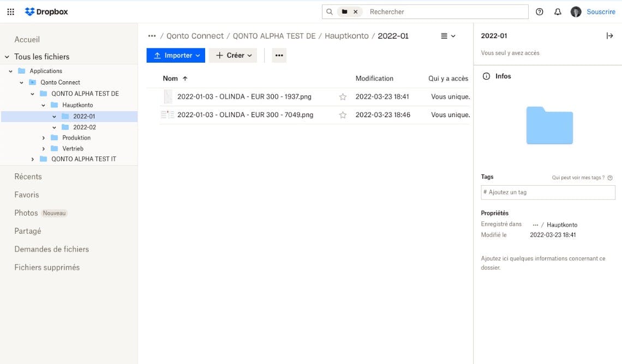The width and height of the screenshot is (622, 364).
Task: Click the Souscrire link
Action: tap(601, 11)
